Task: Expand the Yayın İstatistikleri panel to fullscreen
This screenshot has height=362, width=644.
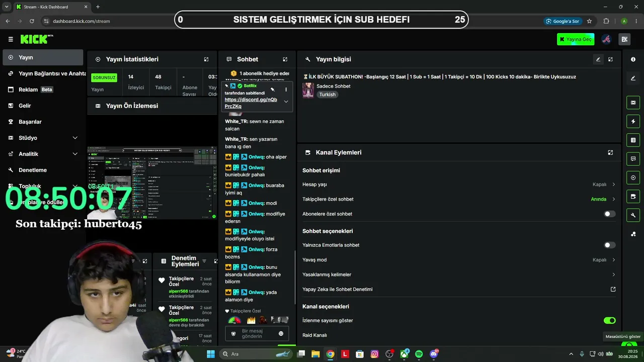Action: coord(206,59)
